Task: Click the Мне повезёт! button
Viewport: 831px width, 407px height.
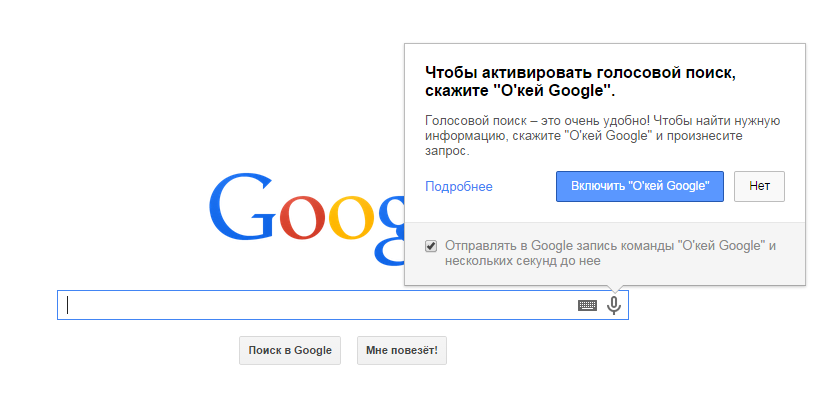Action: (402, 350)
